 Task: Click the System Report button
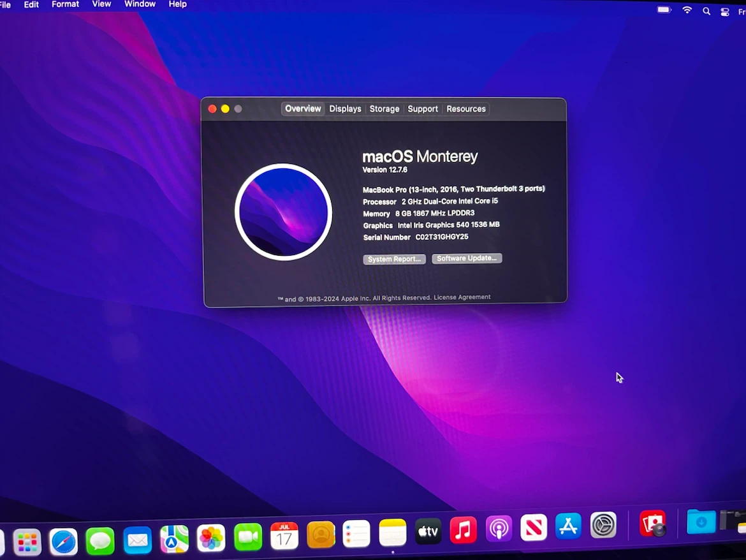pyautogui.click(x=395, y=260)
